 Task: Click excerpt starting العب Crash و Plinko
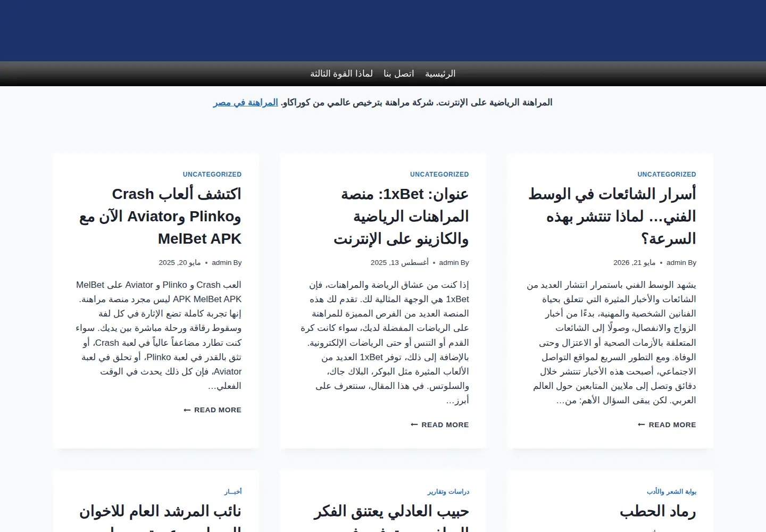159,335
